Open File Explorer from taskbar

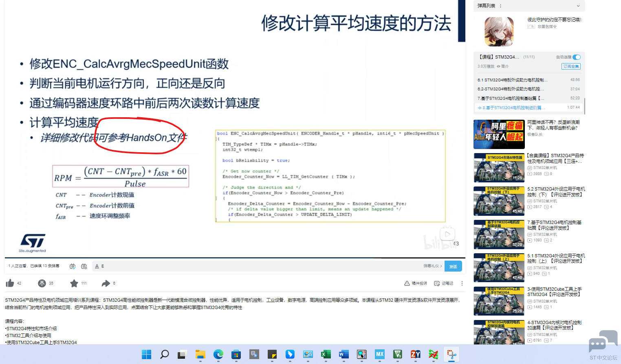[x=200, y=355]
